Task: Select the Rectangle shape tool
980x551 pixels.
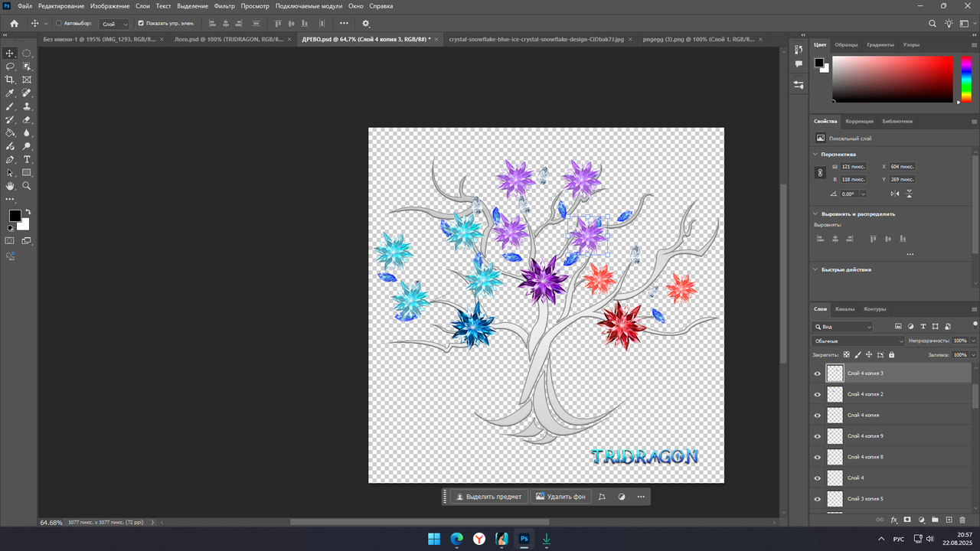Action: (27, 172)
